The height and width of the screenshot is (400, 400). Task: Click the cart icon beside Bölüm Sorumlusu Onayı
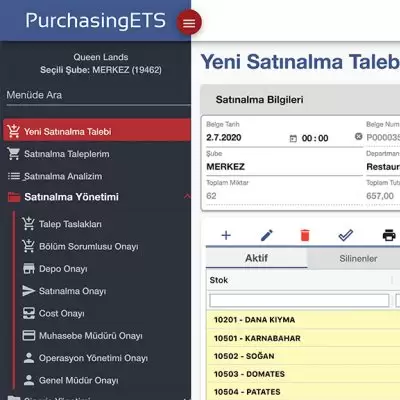28,246
